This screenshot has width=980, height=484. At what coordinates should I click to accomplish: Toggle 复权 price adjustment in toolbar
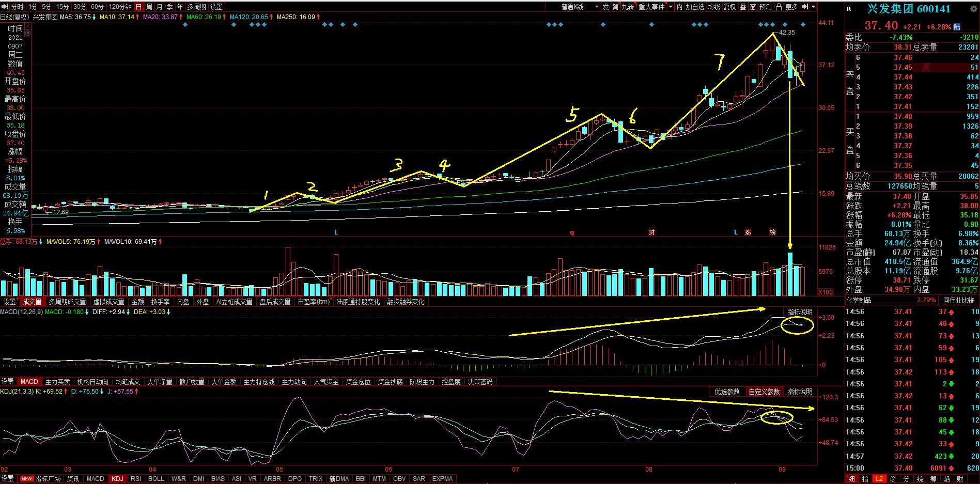[x=729, y=7]
